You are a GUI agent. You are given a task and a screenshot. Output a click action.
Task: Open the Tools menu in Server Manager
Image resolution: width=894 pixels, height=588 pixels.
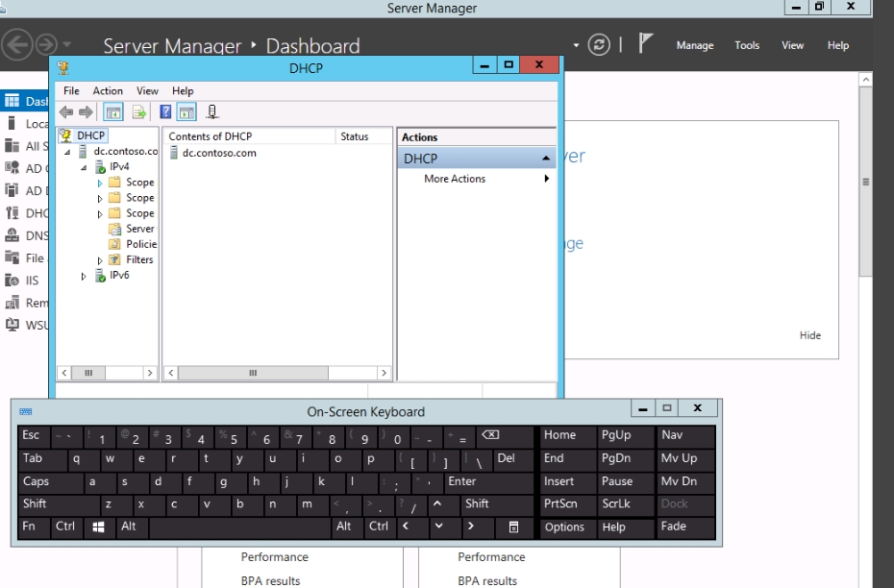coord(747,45)
